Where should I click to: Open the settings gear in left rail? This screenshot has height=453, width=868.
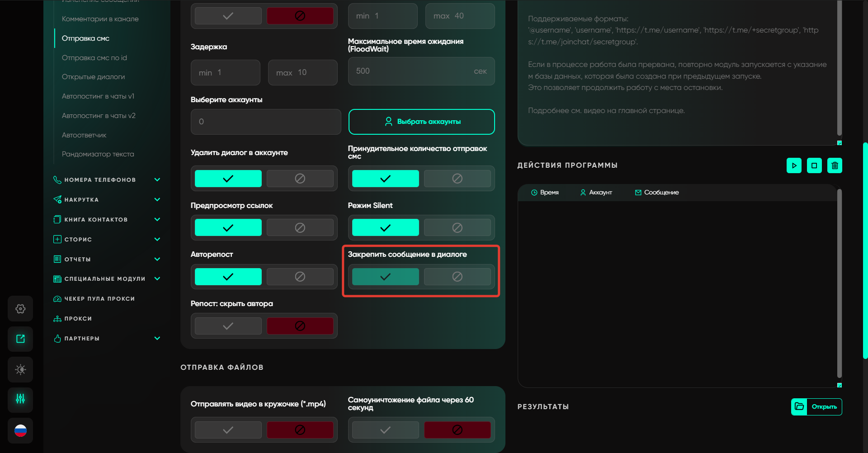coord(20,309)
